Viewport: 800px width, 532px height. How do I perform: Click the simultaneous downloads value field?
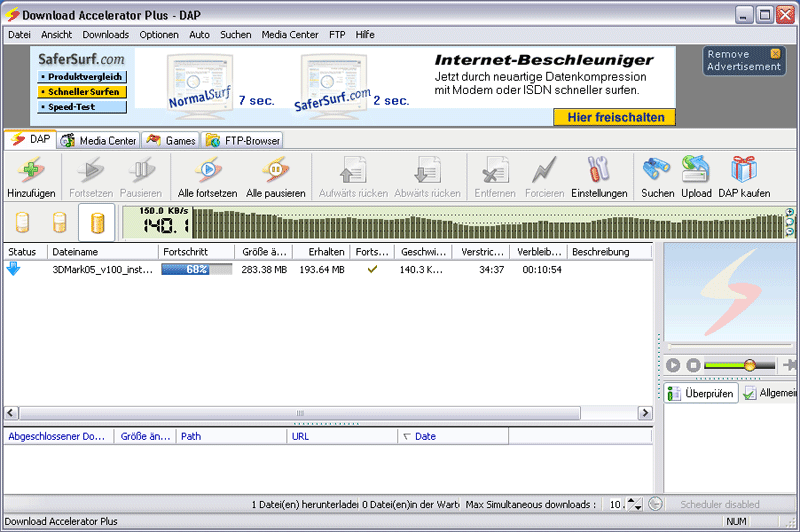pyautogui.click(x=614, y=504)
